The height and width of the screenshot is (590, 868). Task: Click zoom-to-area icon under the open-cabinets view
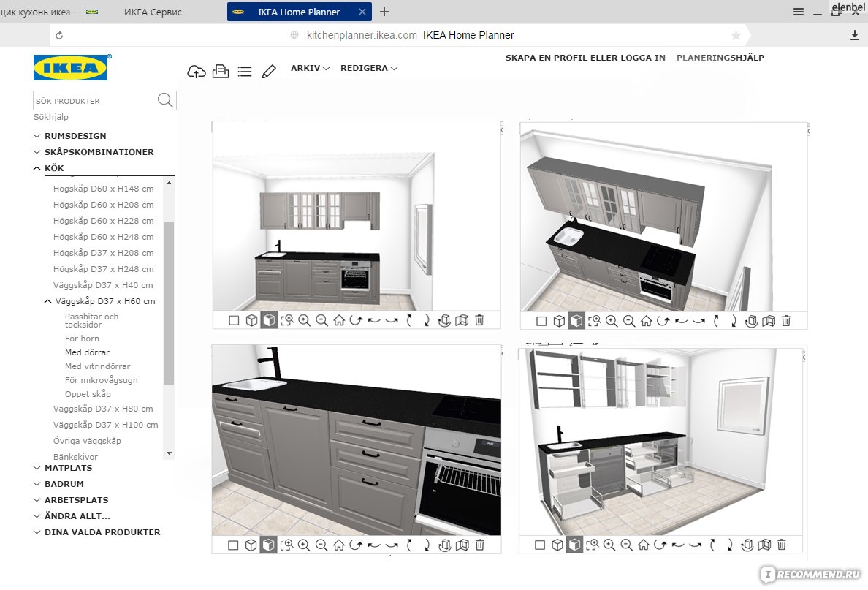(x=593, y=545)
